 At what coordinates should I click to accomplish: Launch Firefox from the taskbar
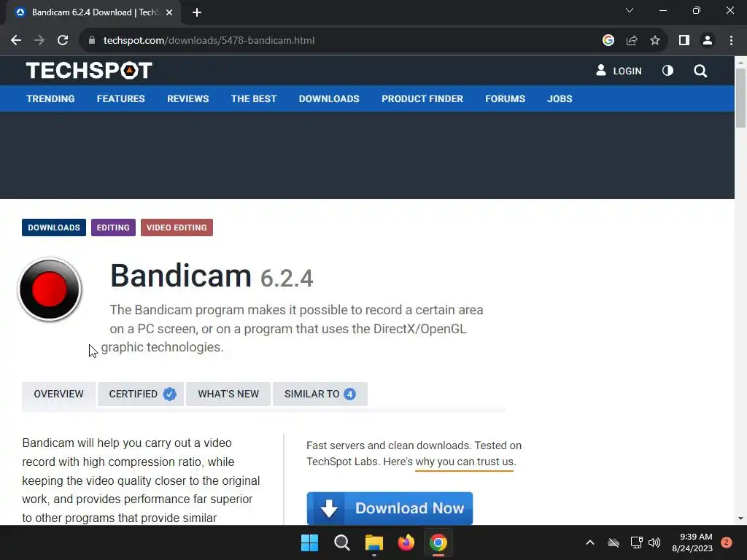pos(406,542)
